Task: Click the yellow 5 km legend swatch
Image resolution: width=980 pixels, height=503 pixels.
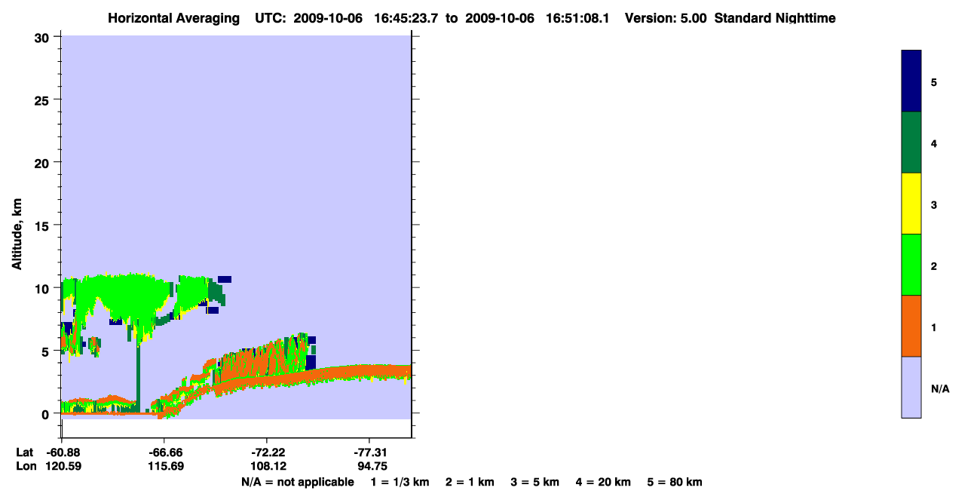Action: pyautogui.click(x=911, y=204)
